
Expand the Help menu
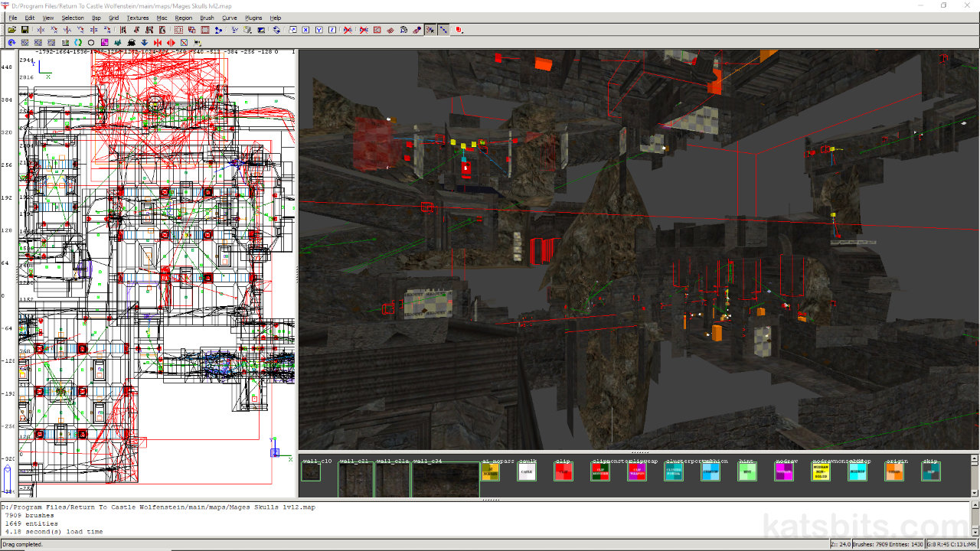coord(276,17)
